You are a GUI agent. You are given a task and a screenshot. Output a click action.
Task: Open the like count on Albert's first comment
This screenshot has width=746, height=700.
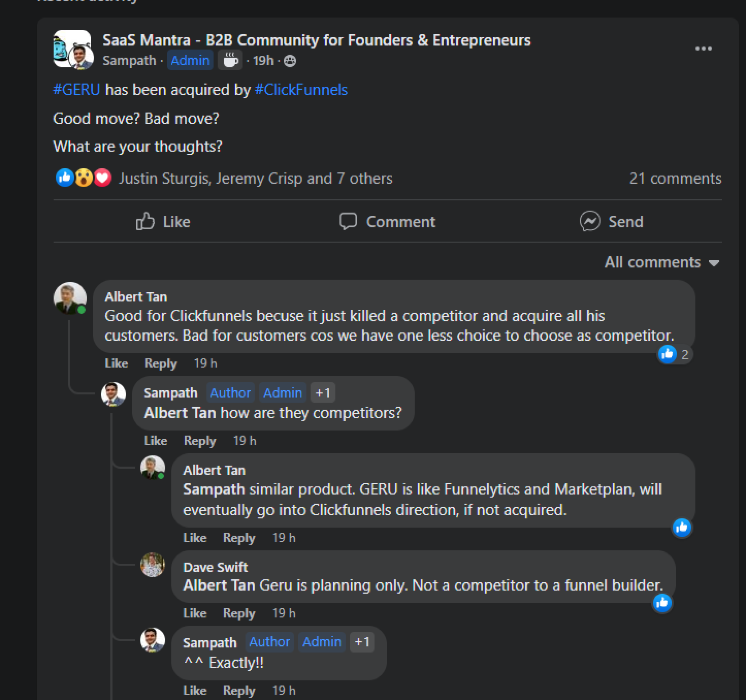click(675, 354)
